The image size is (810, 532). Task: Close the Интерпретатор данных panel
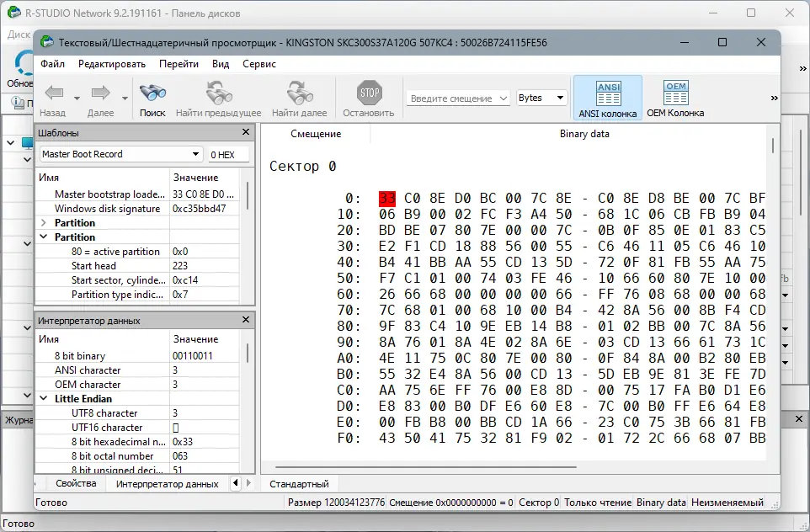click(x=246, y=320)
